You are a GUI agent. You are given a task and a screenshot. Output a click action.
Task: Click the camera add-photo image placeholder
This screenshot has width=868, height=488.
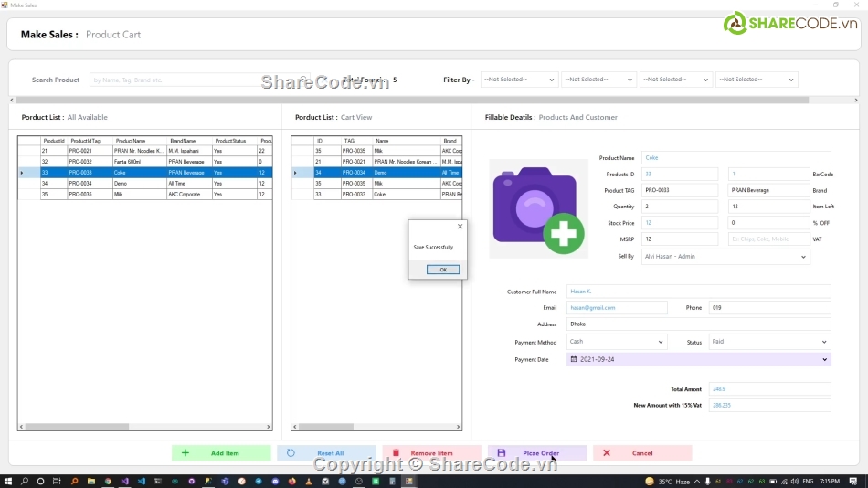[x=538, y=208]
